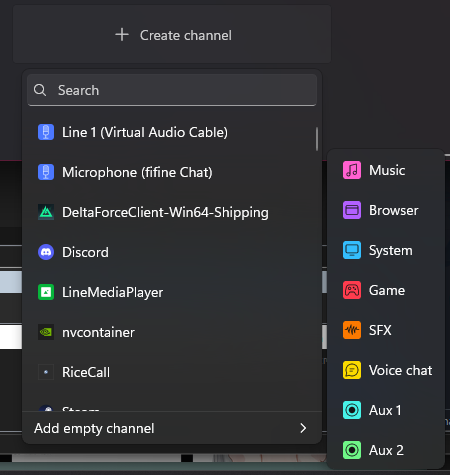The height and width of the screenshot is (475, 450).
Task: Click the green LineMediaPlayer icon
Action: click(46, 292)
